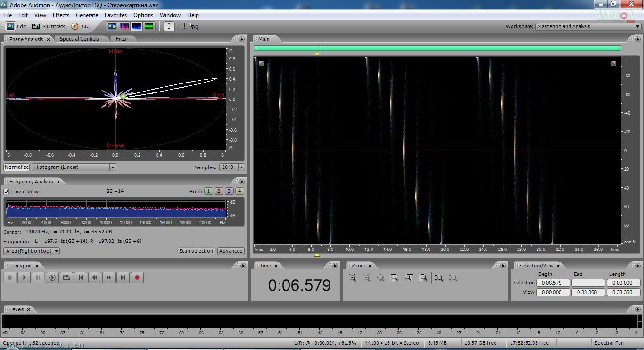
Task: Play from cursor to end of file
Action: point(52,278)
